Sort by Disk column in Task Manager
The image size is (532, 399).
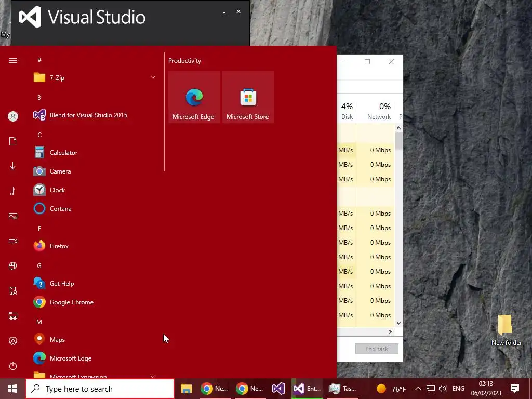(x=347, y=111)
